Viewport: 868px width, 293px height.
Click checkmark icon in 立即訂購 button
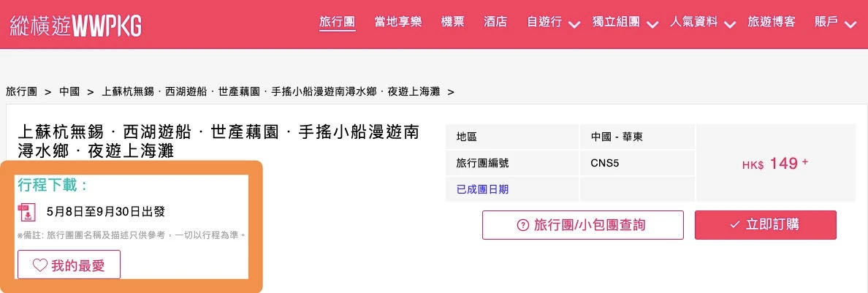(734, 225)
